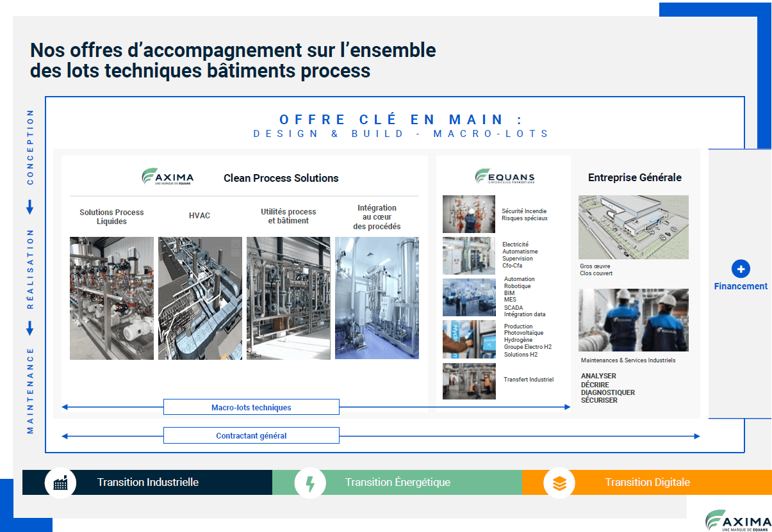Select the Transition Énergétique banner

(397, 483)
